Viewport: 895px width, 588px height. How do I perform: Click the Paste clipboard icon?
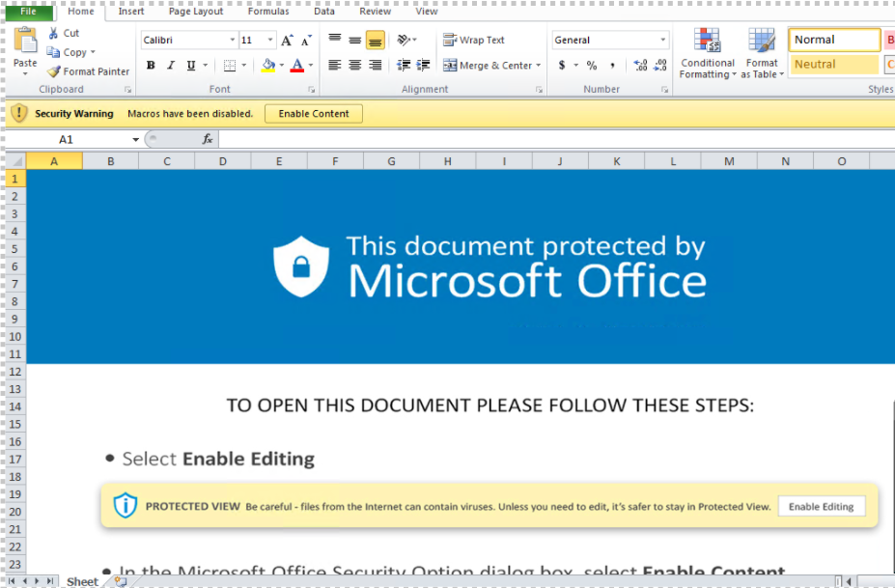(x=25, y=42)
